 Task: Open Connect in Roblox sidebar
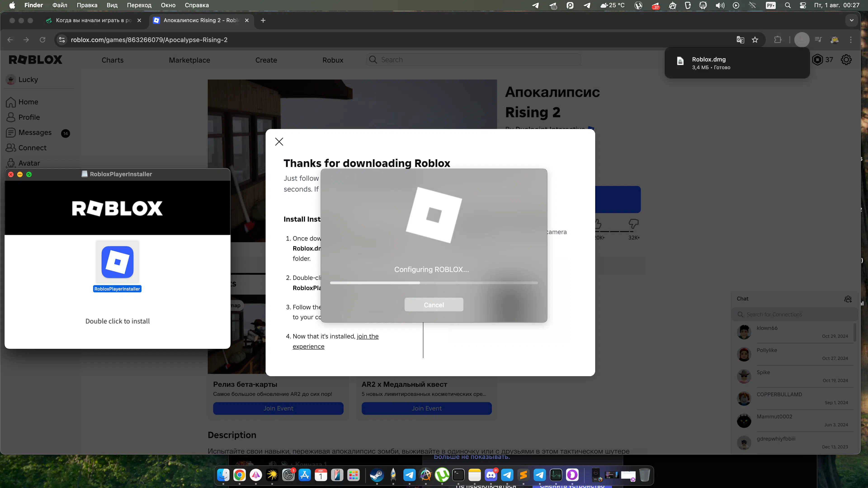tap(26, 148)
